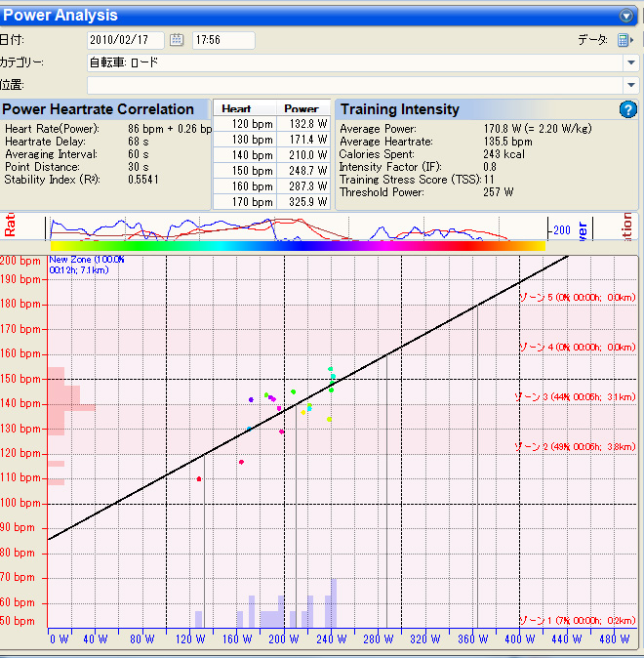Screen dimensions: 644x658
Task: Select the 248.7 W table cell
Action: point(302,171)
